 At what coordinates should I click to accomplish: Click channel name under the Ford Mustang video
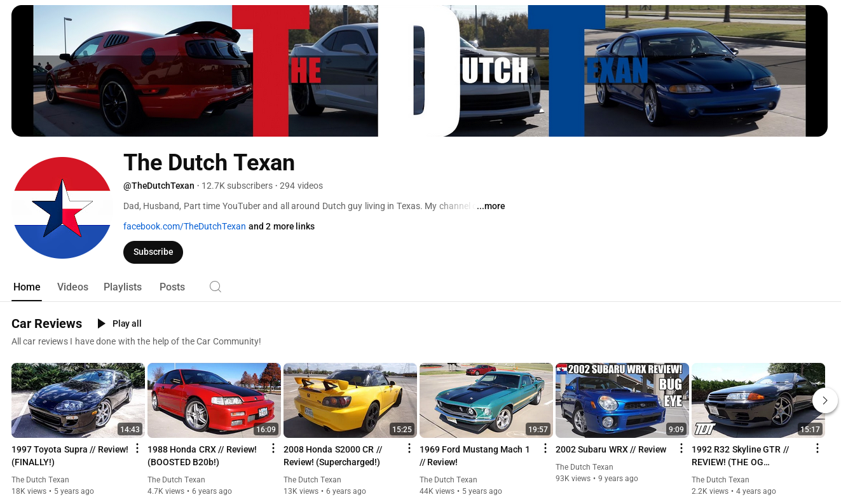pos(448,480)
